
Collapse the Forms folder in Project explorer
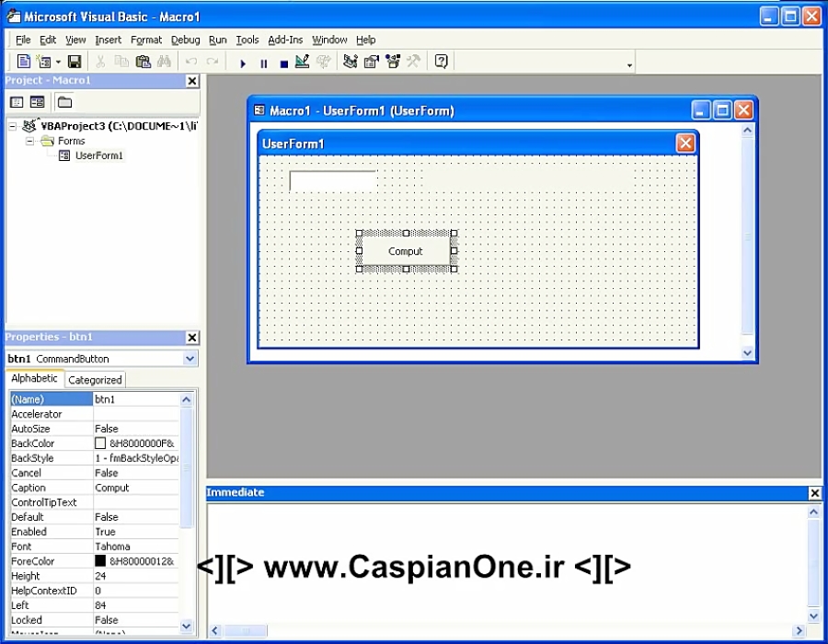click(28, 141)
